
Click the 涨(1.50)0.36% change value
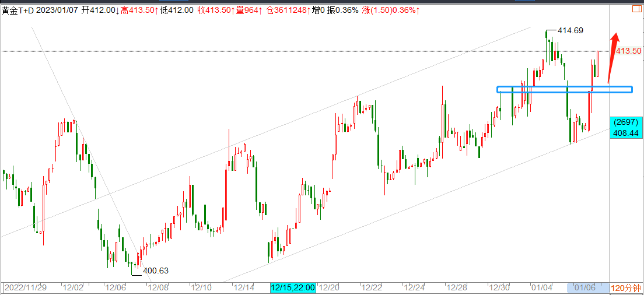point(388,11)
